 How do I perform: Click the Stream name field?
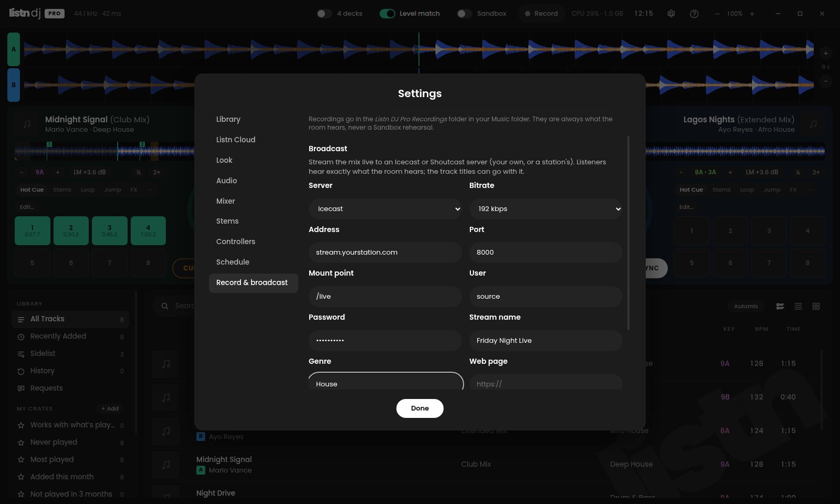click(x=546, y=341)
